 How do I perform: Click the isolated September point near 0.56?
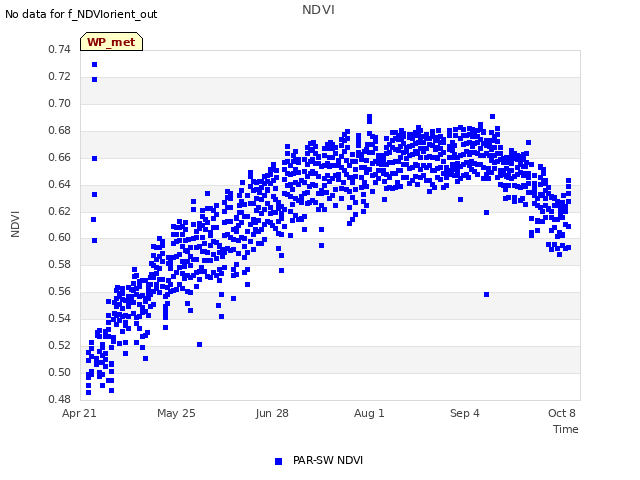[x=486, y=294]
